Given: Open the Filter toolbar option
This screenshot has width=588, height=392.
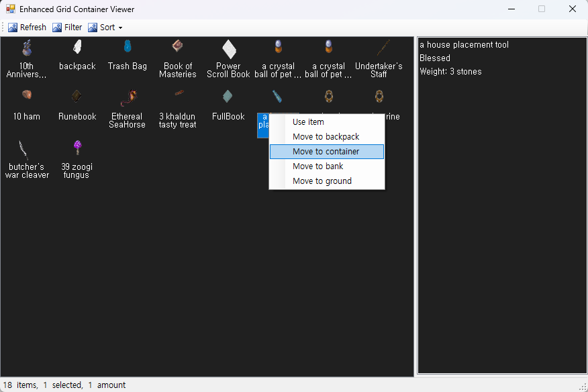Looking at the screenshot, I should click(x=67, y=28).
